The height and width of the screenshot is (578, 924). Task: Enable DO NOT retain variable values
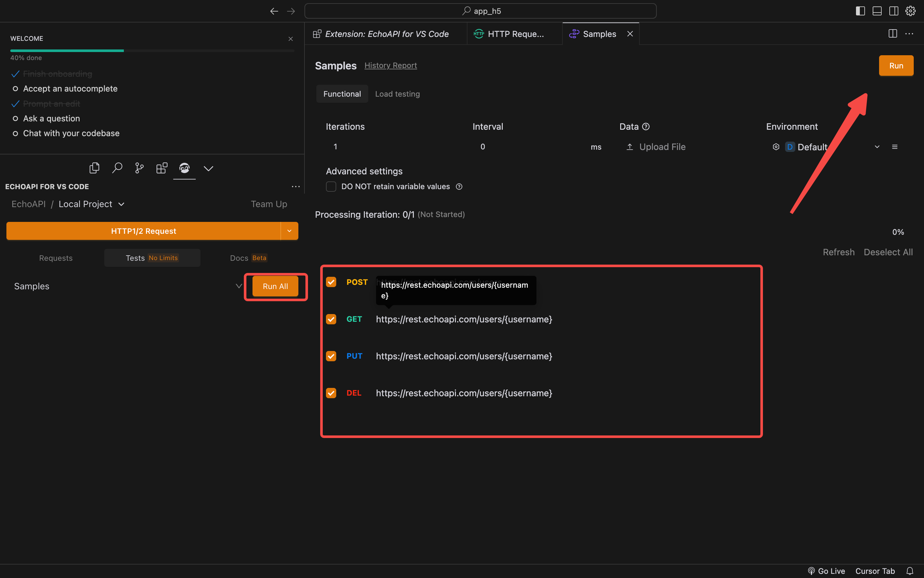pyautogui.click(x=331, y=187)
